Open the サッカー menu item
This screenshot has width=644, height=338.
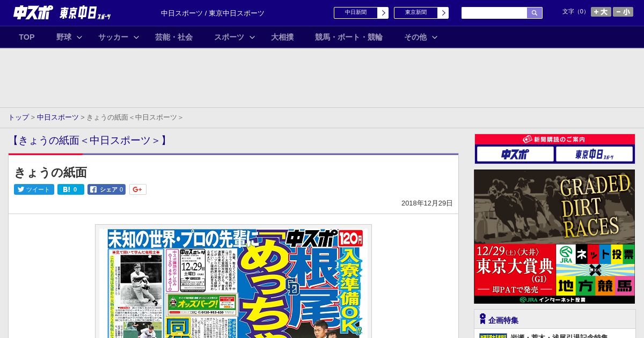point(113,37)
